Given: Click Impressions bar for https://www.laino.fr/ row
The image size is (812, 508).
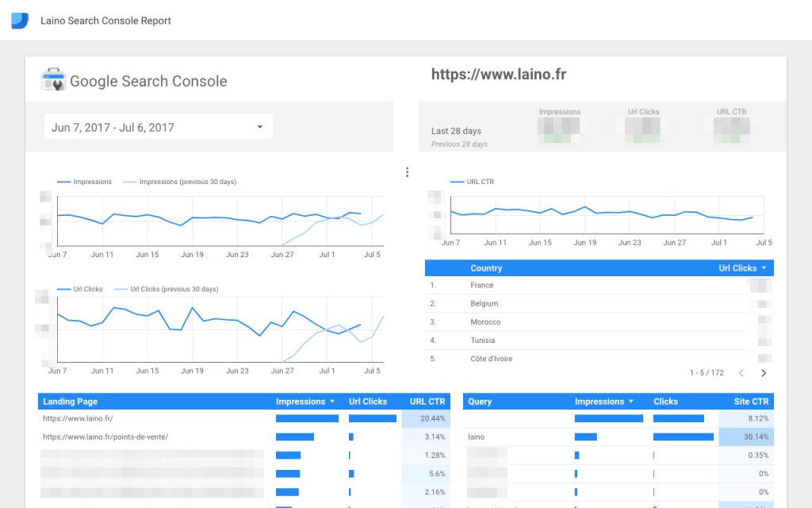Looking at the screenshot, I should click(307, 418).
